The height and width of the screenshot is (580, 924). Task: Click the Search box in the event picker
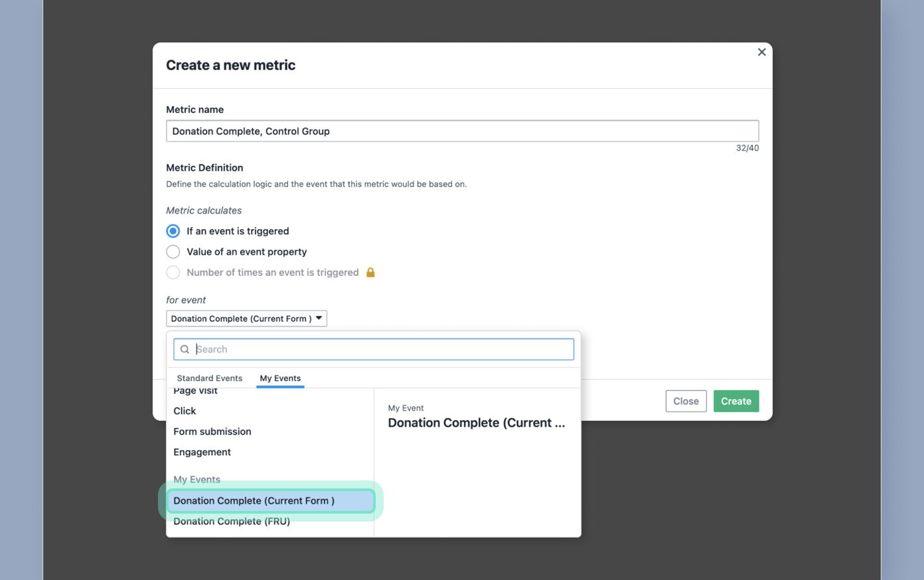coord(373,349)
